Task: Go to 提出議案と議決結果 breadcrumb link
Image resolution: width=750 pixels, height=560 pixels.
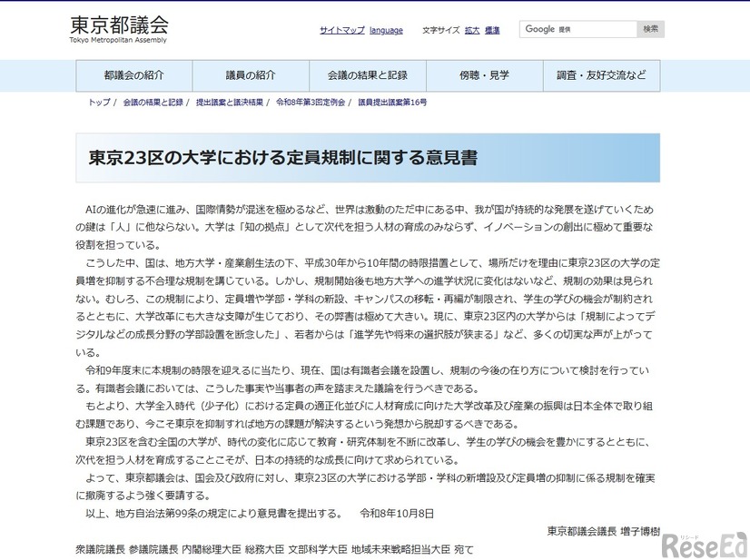Action: pos(230,103)
